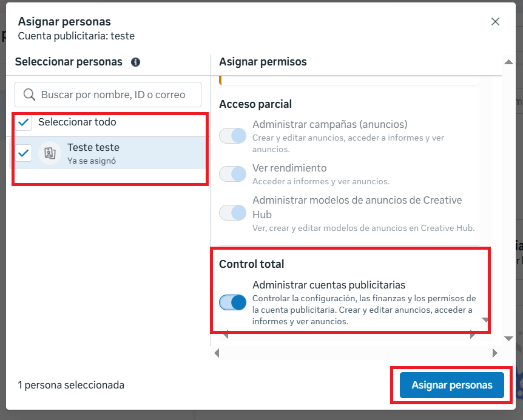Click the right arrow of the bottom horizontal scrollbar

click(x=494, y=353)
